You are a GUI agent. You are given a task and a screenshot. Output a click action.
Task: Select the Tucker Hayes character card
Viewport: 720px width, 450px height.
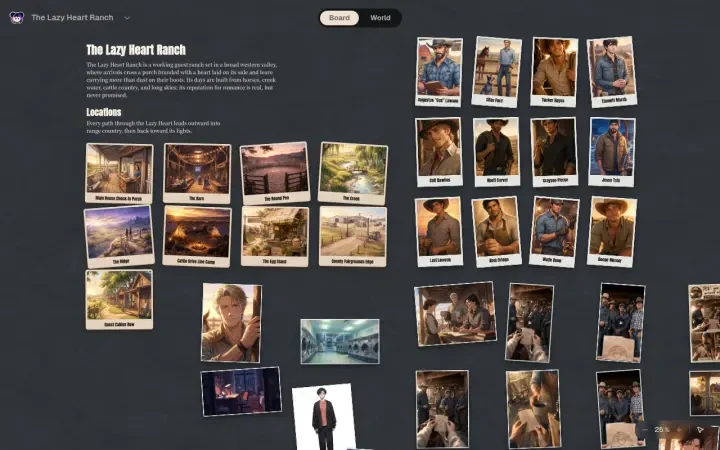pyautogui.click(x=554, y=72)
